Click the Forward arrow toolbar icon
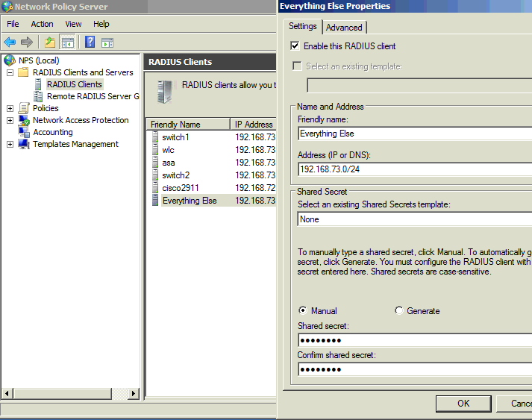532x420 pixels. pyautogui.click(x=27, y=43)
